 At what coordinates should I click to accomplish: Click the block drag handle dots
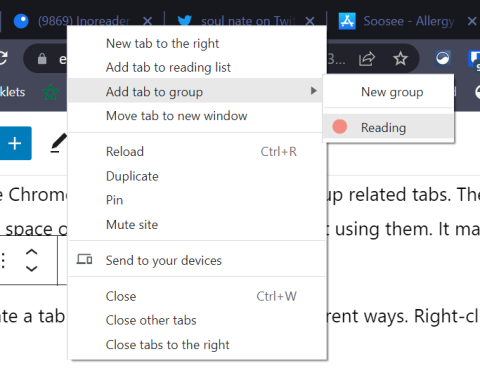(x=3, y=260)
